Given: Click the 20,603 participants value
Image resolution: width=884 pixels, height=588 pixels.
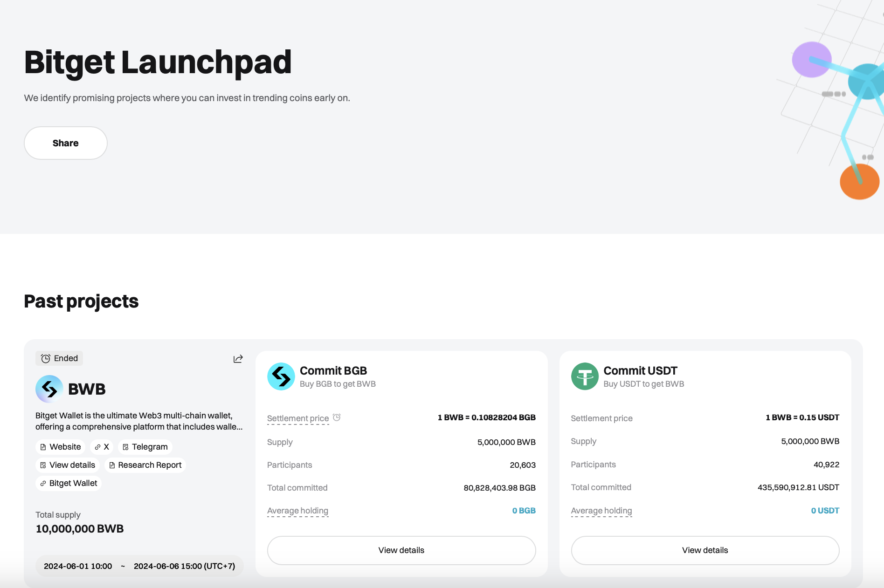Looking at the screenshot, I should click(523, 465).
